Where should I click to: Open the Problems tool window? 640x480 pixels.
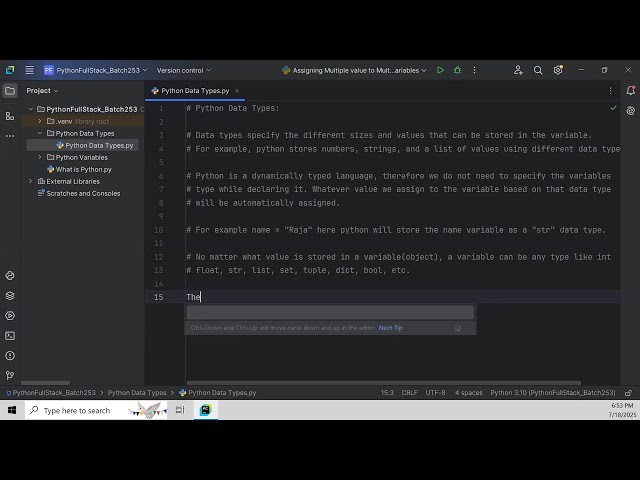(x=10, y=356)
